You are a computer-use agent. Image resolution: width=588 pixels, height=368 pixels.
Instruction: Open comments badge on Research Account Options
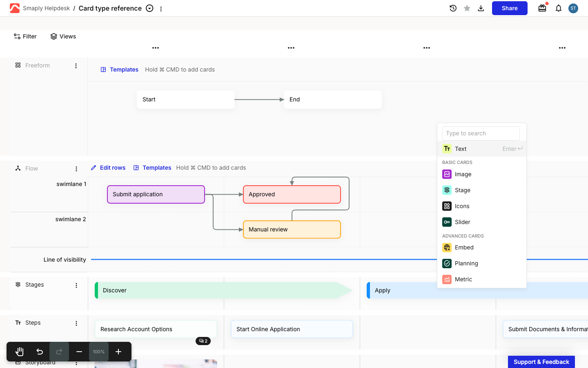pyautogui.click(x=203, y=341)
